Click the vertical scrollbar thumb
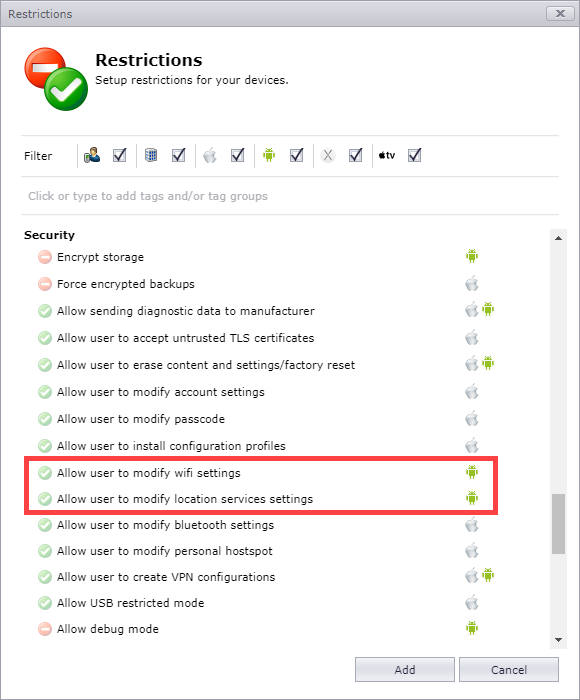The image size is (580, 700). (x=558, y=524)
